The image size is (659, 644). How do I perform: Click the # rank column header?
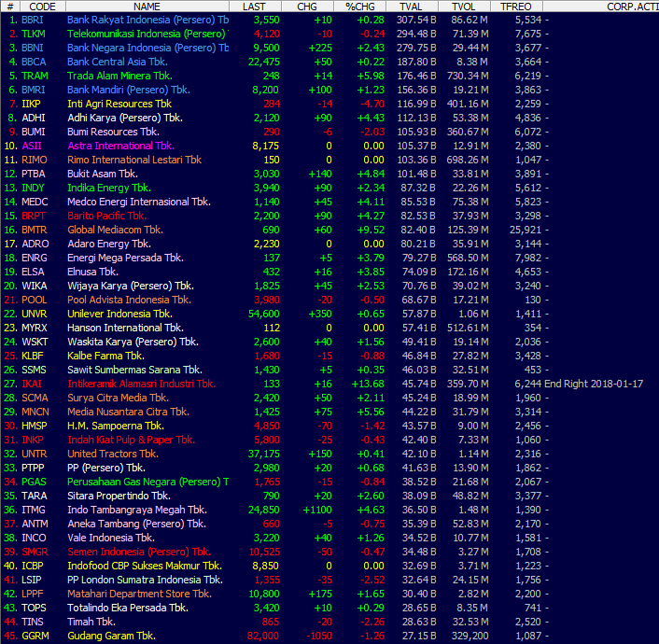click(9, 7)
